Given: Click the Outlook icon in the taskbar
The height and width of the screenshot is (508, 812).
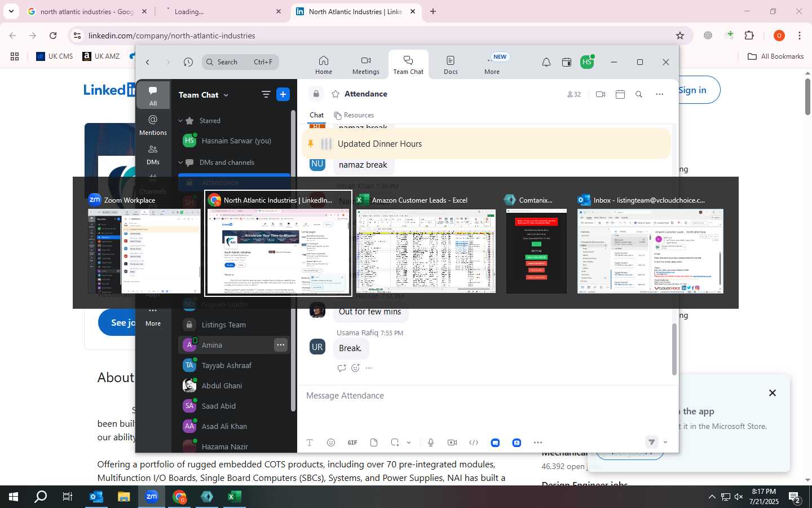Looking at the screenshot, I should pos(96,497).
